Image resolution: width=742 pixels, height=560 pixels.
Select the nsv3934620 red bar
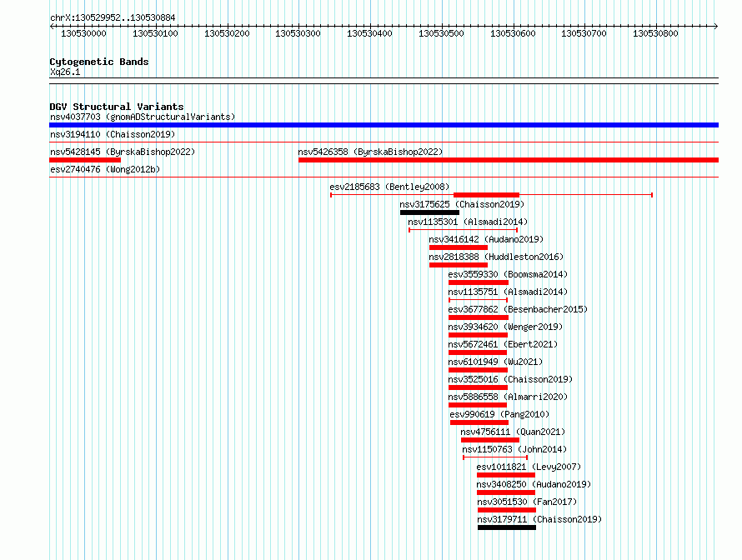pos(478,335)
